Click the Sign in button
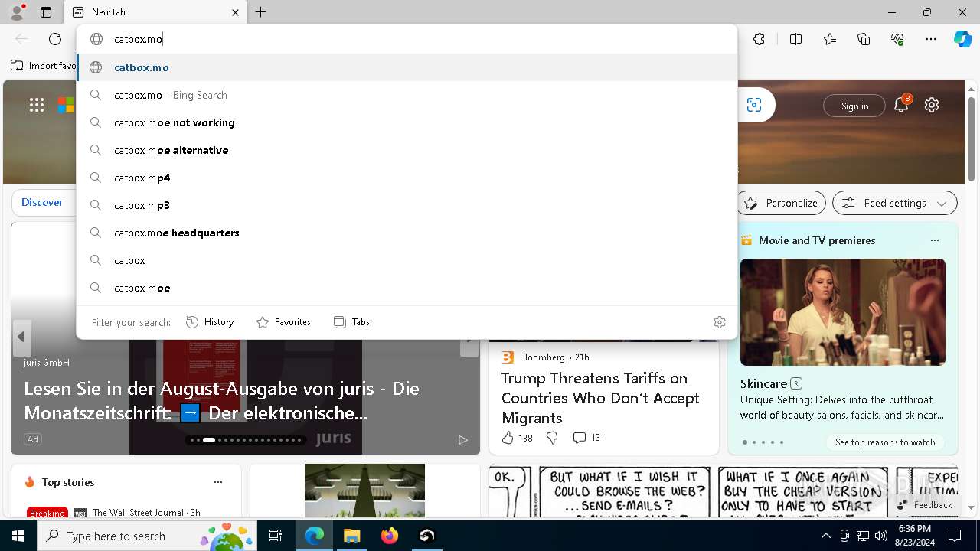This screenshot has height=551, width=980. click(854, 106)
